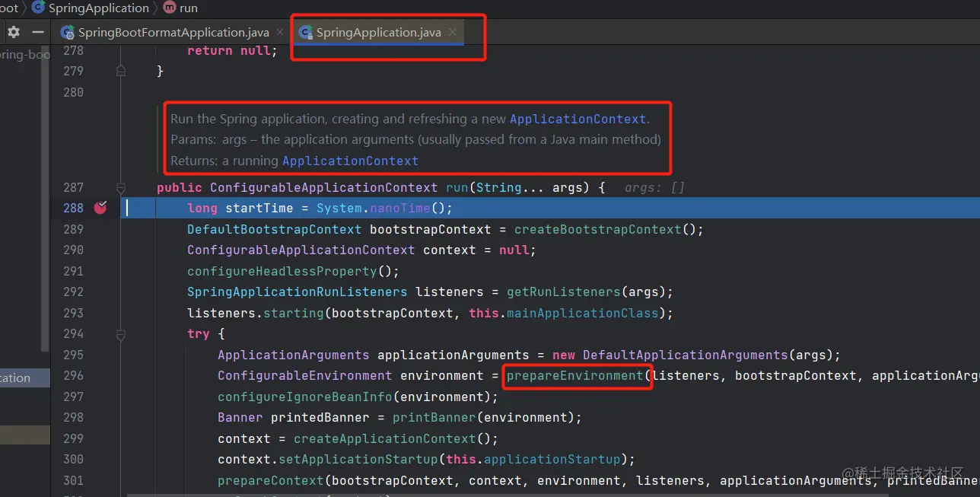Click the Params line in the documentation
Viewport: 980px width, 497px height.
416,139
